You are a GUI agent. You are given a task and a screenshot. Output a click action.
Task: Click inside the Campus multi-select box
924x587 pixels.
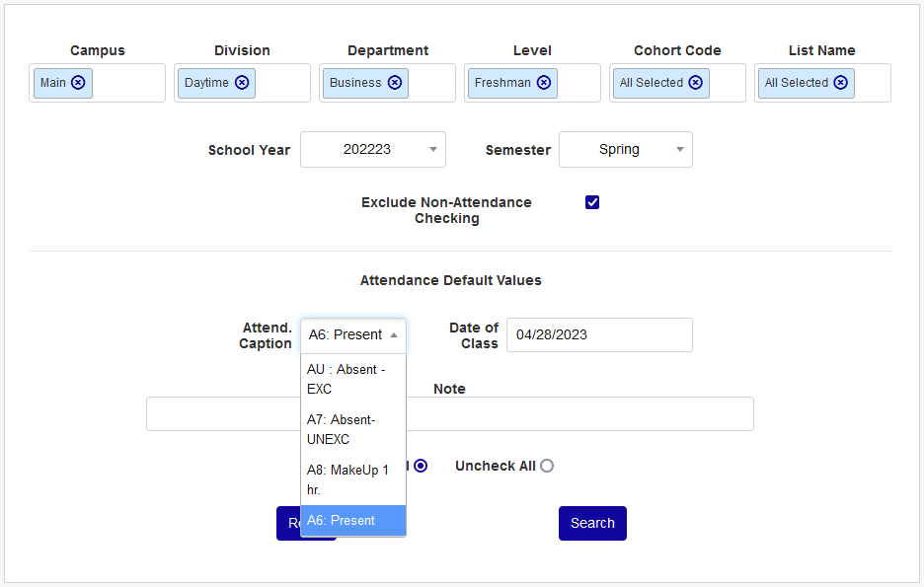point(128,83)
